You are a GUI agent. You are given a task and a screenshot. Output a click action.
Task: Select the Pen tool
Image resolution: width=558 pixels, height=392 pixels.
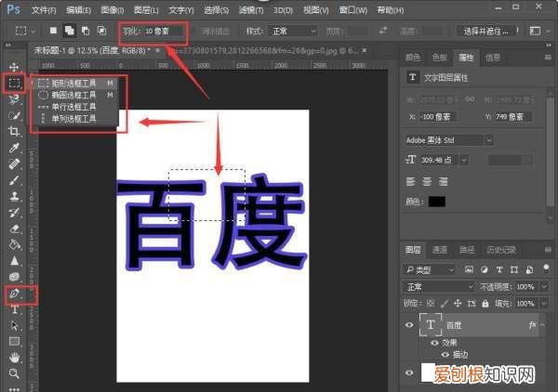[x=14, y=294]
